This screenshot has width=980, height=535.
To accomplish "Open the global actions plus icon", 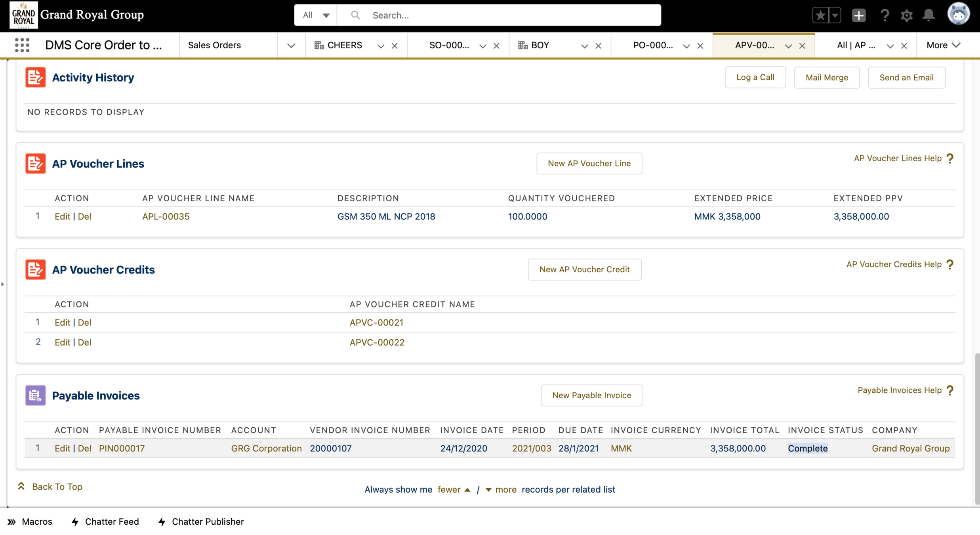I will (x=858, y=15).
